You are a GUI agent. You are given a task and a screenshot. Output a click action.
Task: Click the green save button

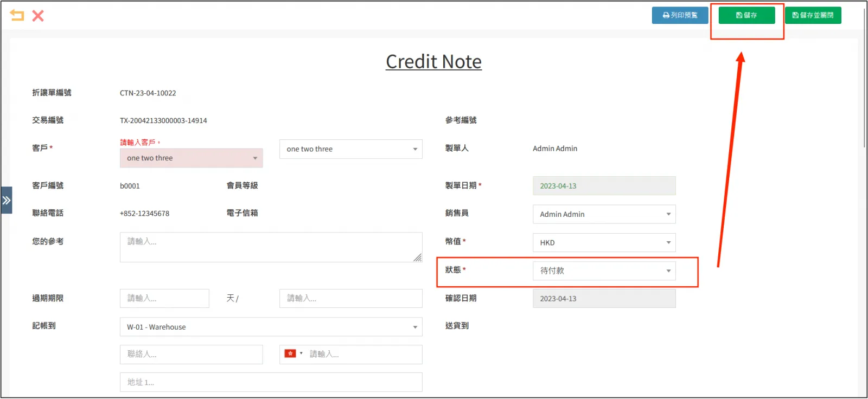(746, 15)
